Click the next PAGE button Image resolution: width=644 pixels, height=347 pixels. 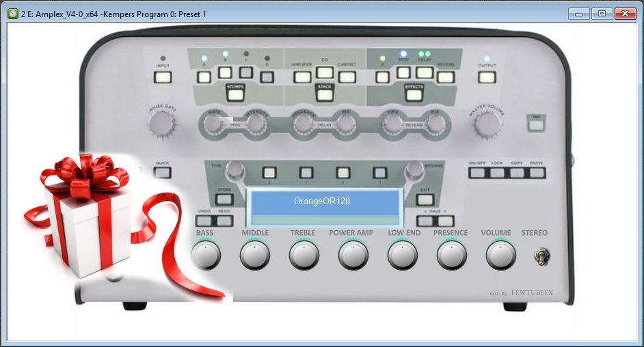click(445, 221)
